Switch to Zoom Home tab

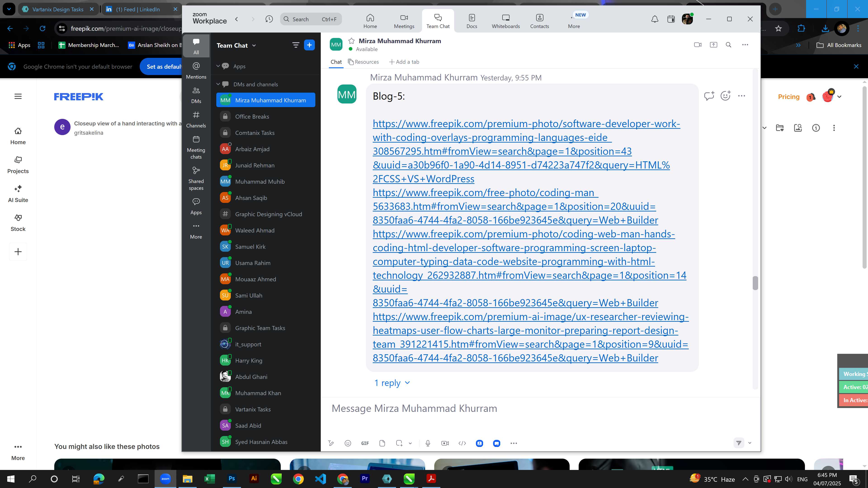click(x=370, y=21)
